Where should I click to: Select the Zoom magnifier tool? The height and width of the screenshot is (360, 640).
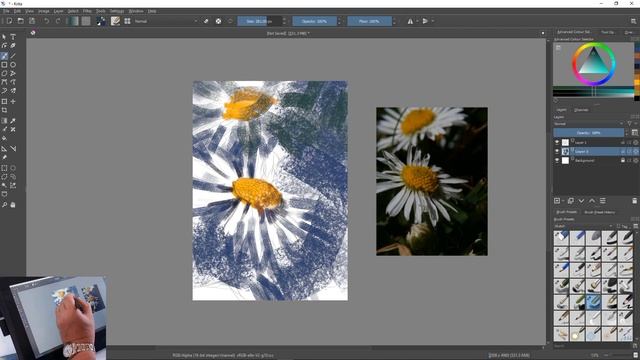click(4, 205)
